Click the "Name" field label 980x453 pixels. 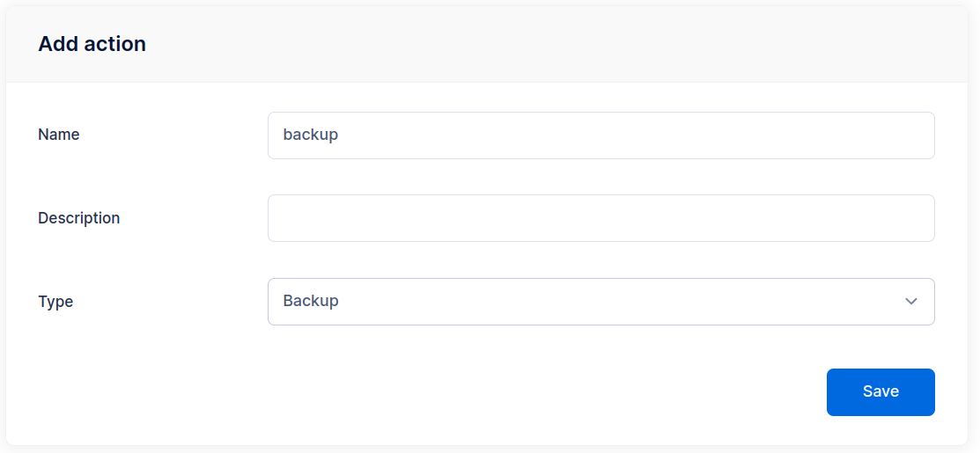59,135
